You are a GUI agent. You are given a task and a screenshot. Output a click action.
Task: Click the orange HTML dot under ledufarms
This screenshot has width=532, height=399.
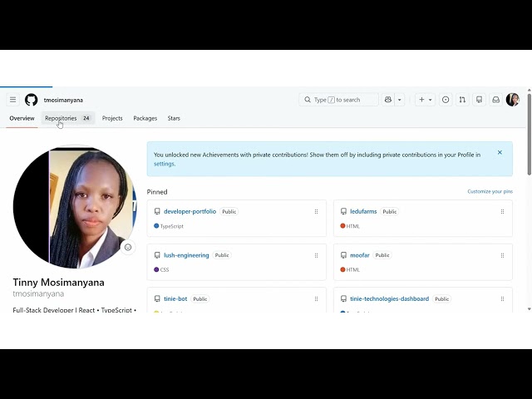tap(342, 226)
